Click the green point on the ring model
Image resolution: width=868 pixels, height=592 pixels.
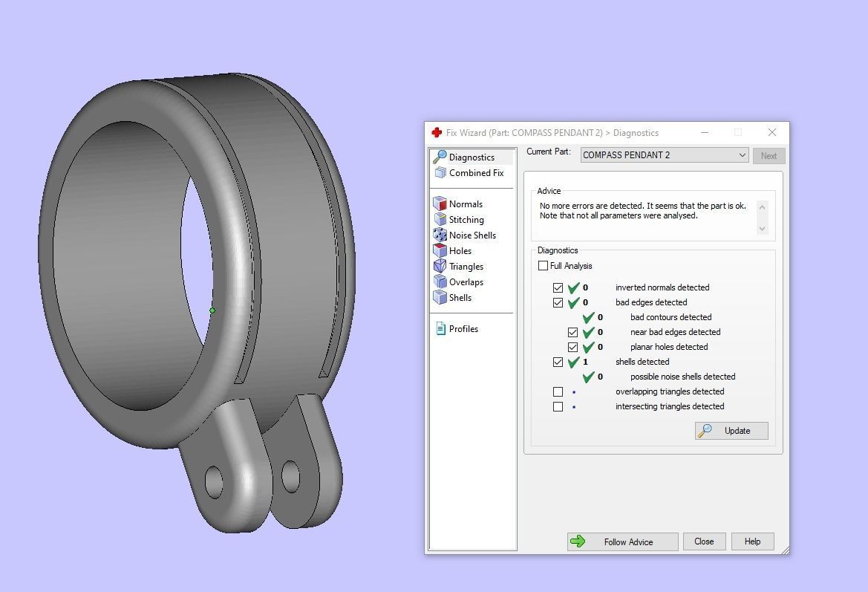point(212,310)
